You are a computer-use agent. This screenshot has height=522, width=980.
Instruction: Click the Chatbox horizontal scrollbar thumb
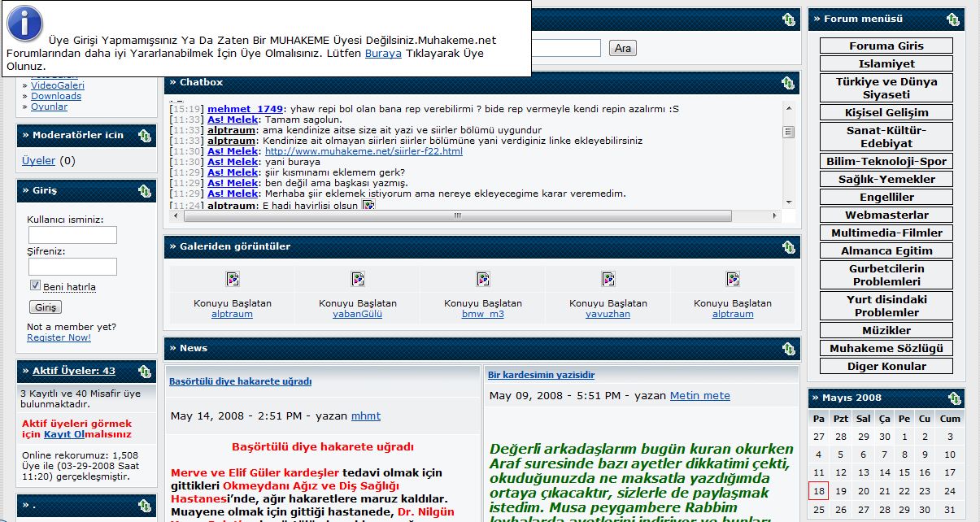pos(457,215)
